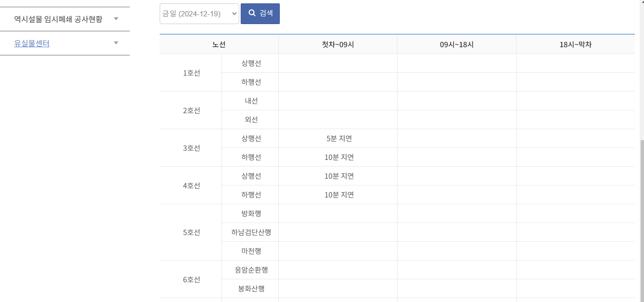This screenshot has width=644, height=302.
Task: Click the 09시~18시 column header
Action: (x=457, y=44)
